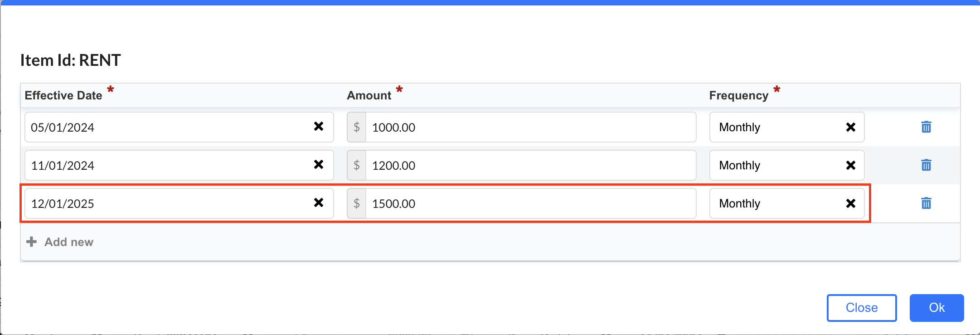Add a new rent row
The height and width of the screenshot is (335, 980).
click(x=60, y=242)
